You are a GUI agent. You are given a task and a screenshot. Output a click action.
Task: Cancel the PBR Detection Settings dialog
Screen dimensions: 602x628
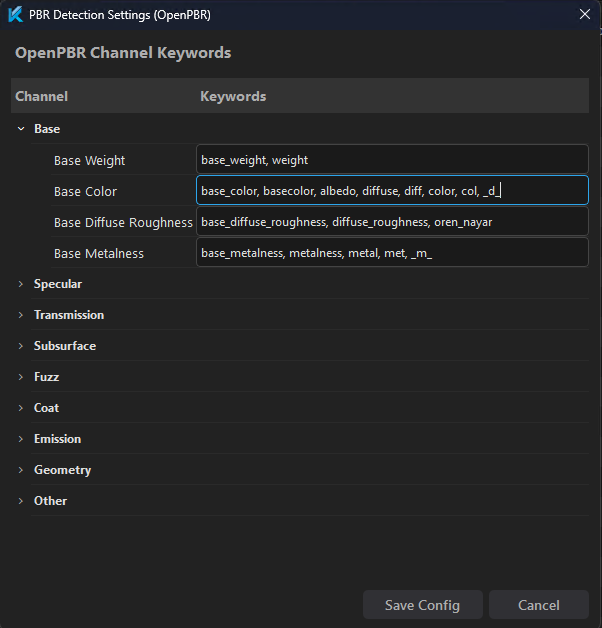point(539,605)
